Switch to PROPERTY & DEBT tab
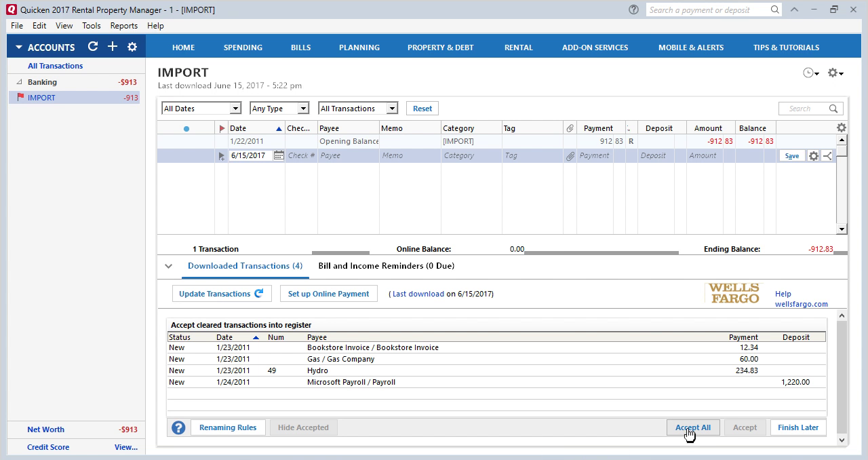The image size is (868, 460). [x=440, y=47]
